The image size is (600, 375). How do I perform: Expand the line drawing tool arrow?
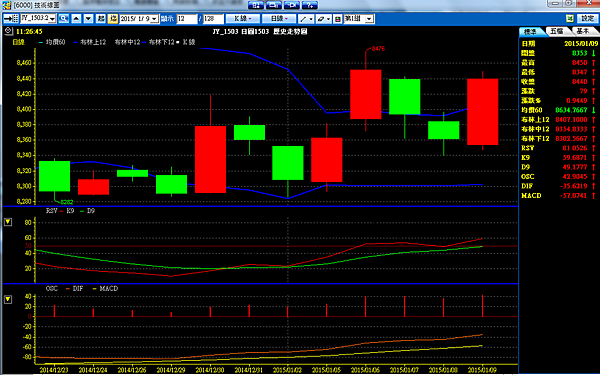[x=311, y=18]
